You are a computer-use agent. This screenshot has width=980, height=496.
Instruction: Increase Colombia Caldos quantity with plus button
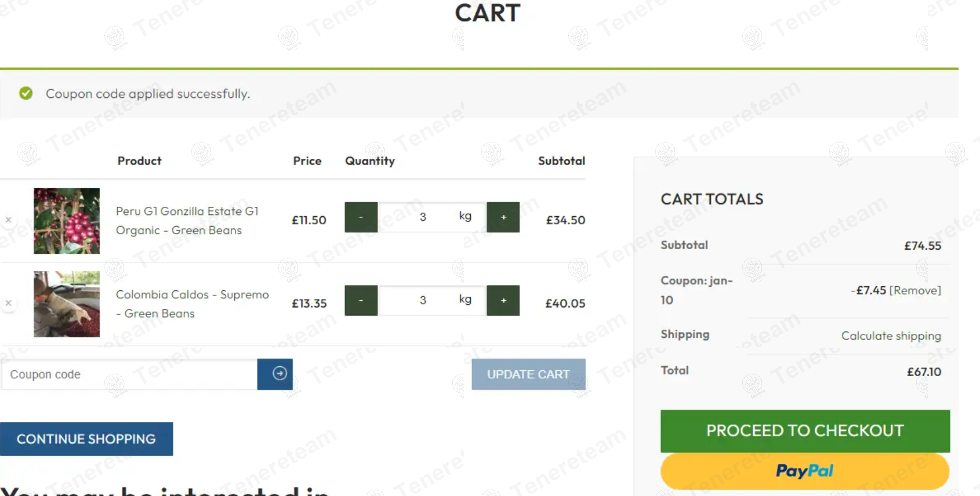point(503,301)
